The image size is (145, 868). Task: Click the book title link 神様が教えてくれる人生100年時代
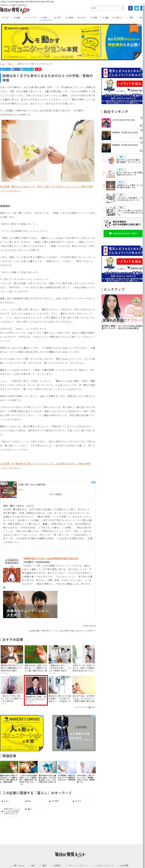[x=50, y=558]
